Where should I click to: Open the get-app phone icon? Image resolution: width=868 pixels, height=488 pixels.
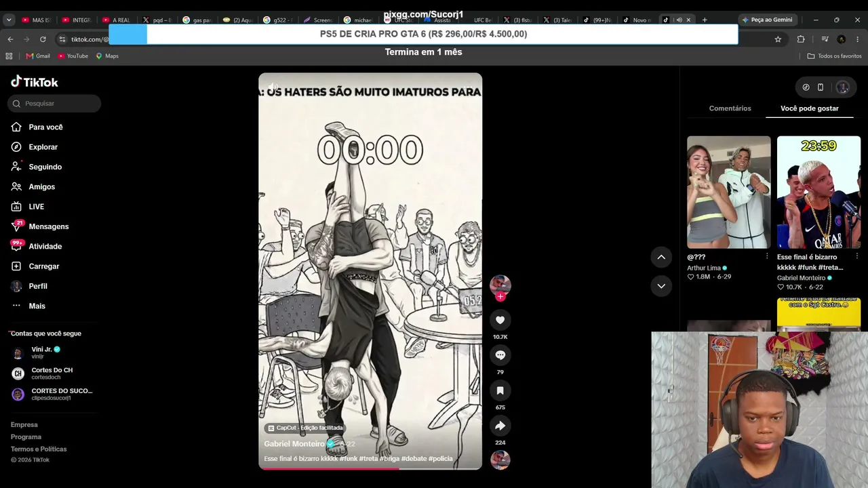tap(821, 87)
